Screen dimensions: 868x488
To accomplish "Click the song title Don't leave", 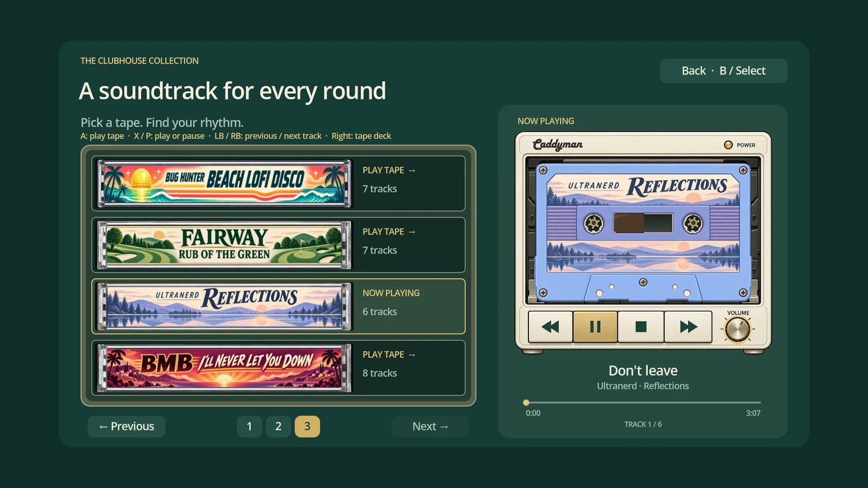I will 643,370.
